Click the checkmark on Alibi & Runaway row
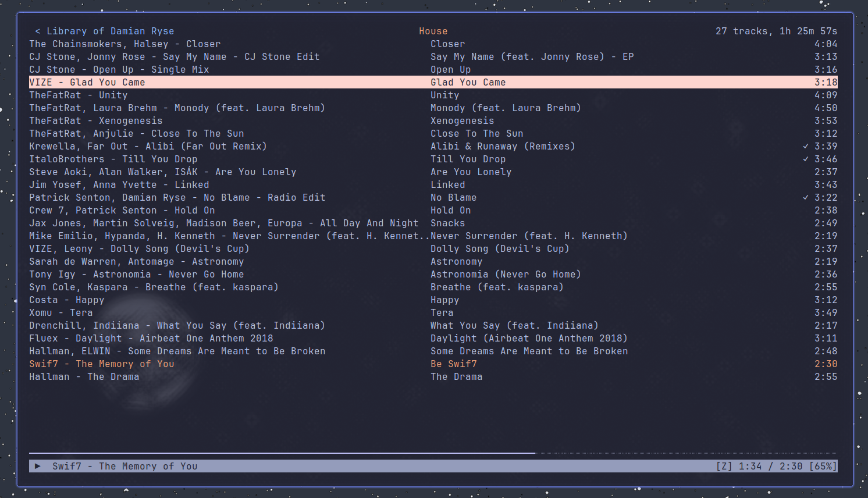The width and height of the screenshot is (868, 498). (806, 146)
